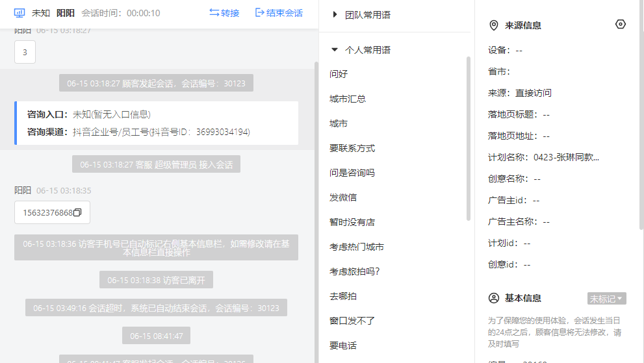Select the quick phrase 考虑热门城市

pos(357,246)
